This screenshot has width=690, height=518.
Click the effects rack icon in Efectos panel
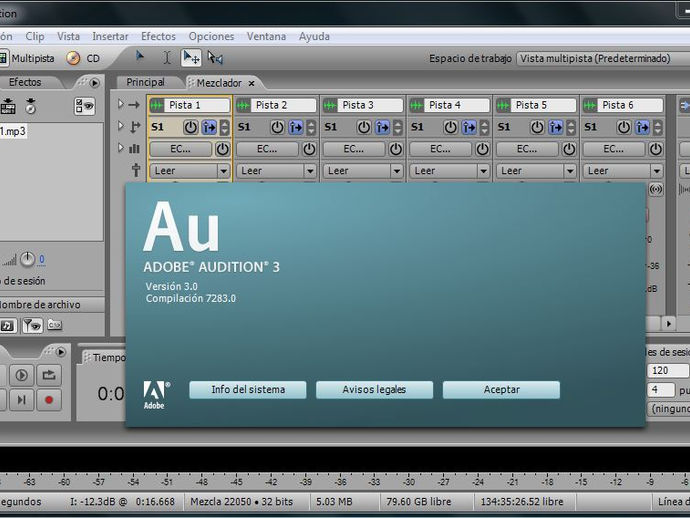click(8, 106)
